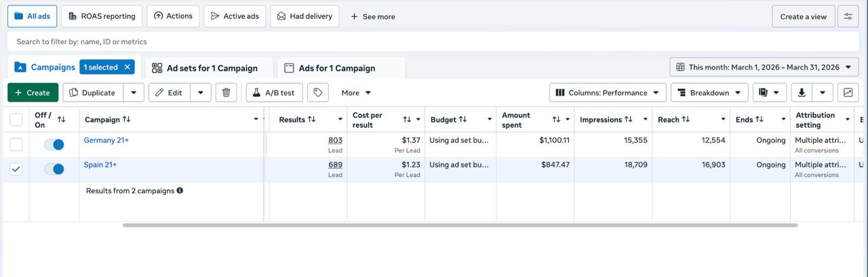Viewport: 868px width, 277px height.
Task: Delete campaign with trash icon
Action: coord(226,93)
